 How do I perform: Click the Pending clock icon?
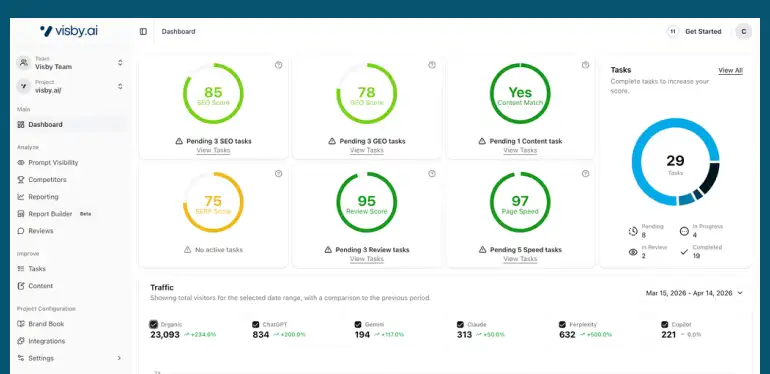coord(633,231)
